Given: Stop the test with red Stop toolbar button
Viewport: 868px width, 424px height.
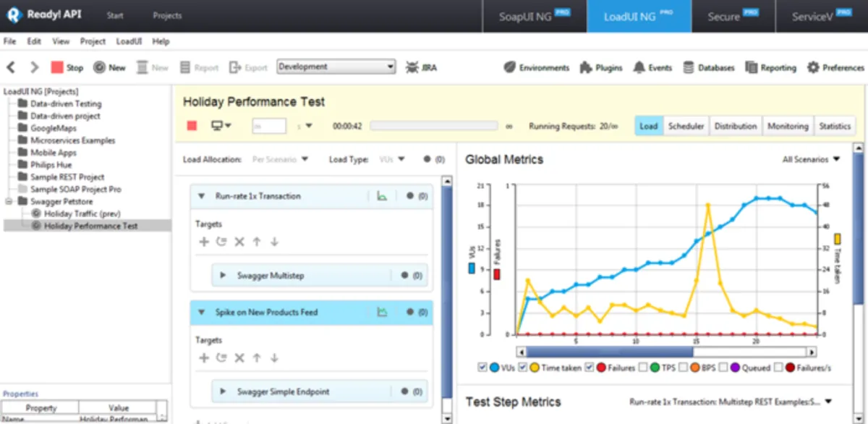Looking at the screenshot, I should pos(67,67).
